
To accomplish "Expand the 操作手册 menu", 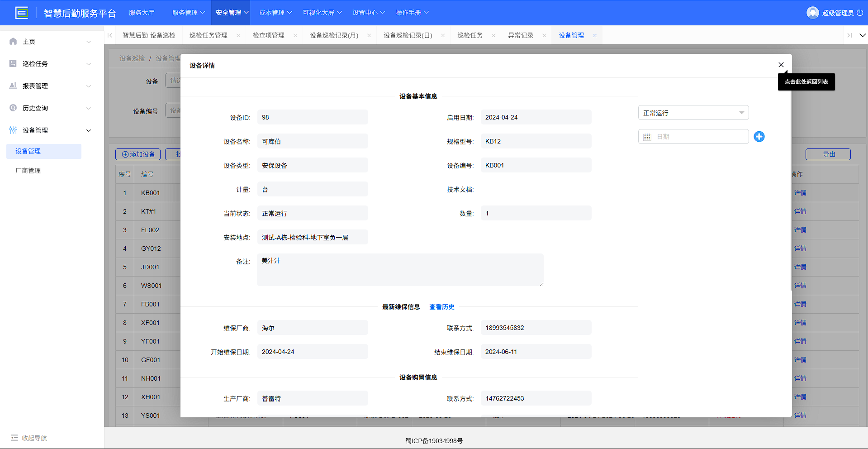I will tap(412, 13).
